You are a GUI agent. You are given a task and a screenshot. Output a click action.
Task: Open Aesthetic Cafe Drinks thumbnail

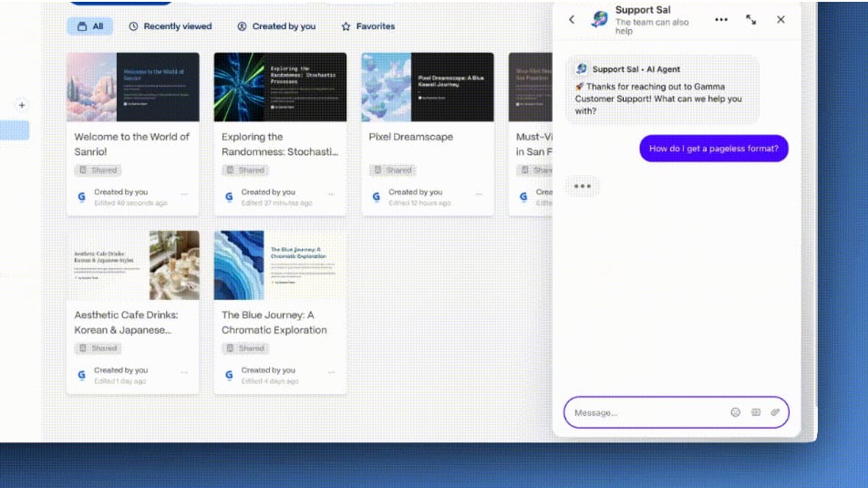[x=133, y=265]
